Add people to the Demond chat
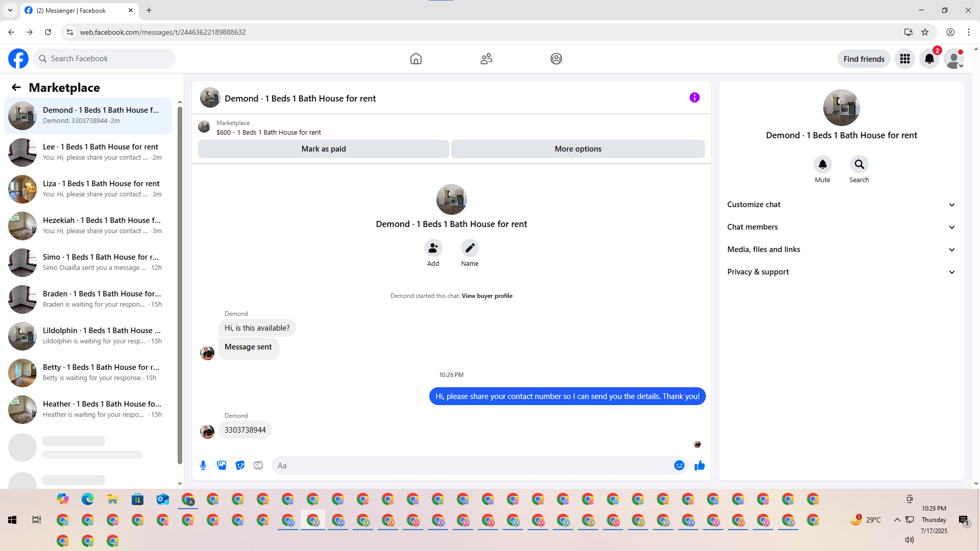Image resolution: width=980 pixels, height=551 pixels. coord(433,248)
